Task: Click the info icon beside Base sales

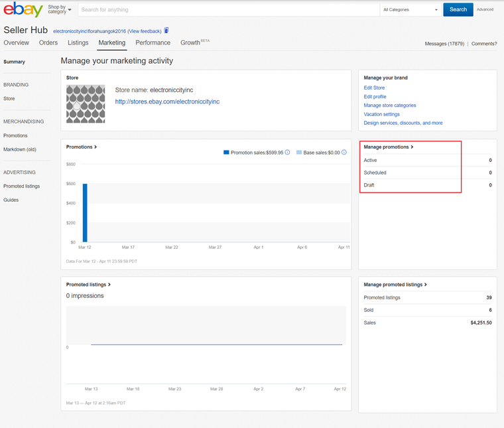Action: coord(344,153)
